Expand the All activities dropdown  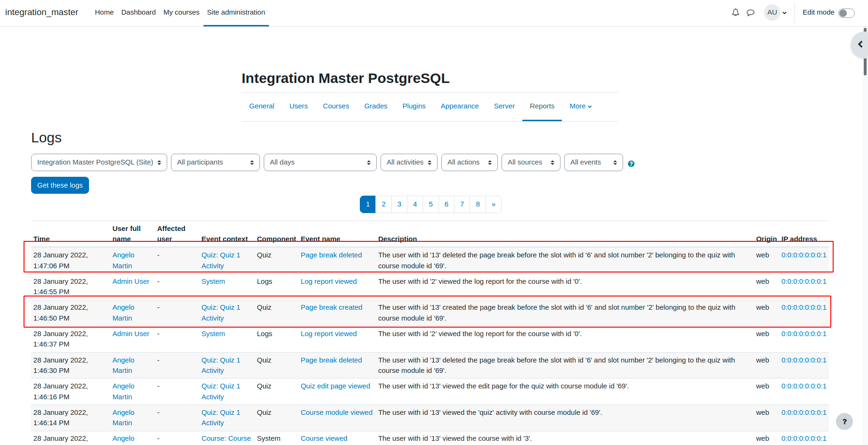point(409,162)
